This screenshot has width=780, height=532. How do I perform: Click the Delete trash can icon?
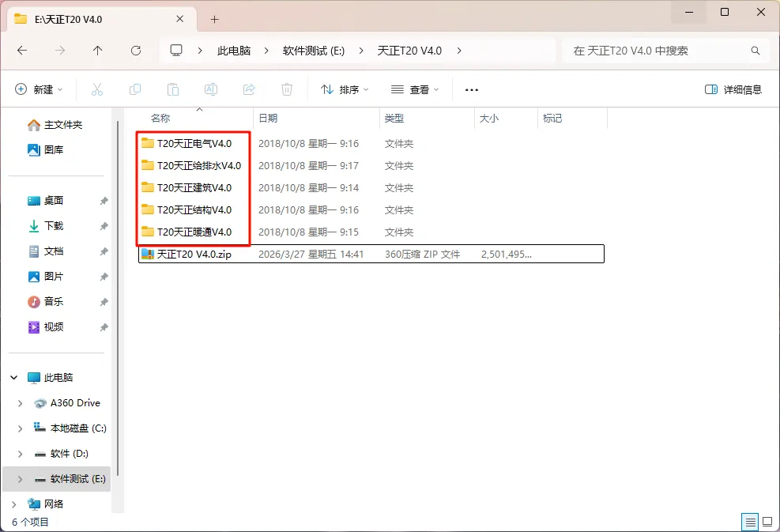point(287,89)
